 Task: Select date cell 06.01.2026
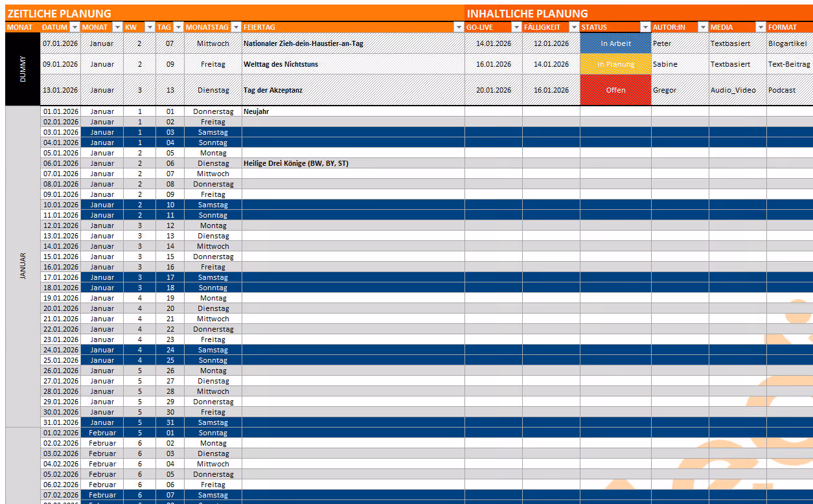[60, 163]
